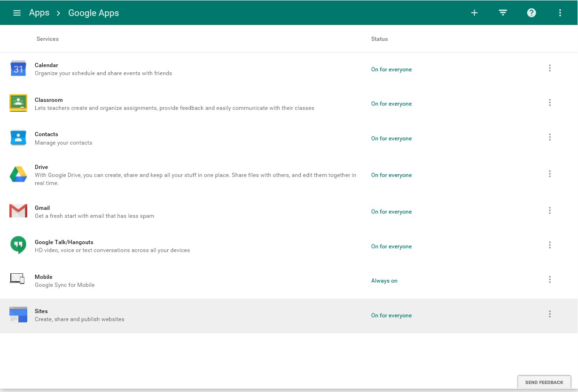Open three-dot menu for Google Talk/Hangouts row
The height and width of the screenshot is (392, 578).
click(x=550, y=245)
